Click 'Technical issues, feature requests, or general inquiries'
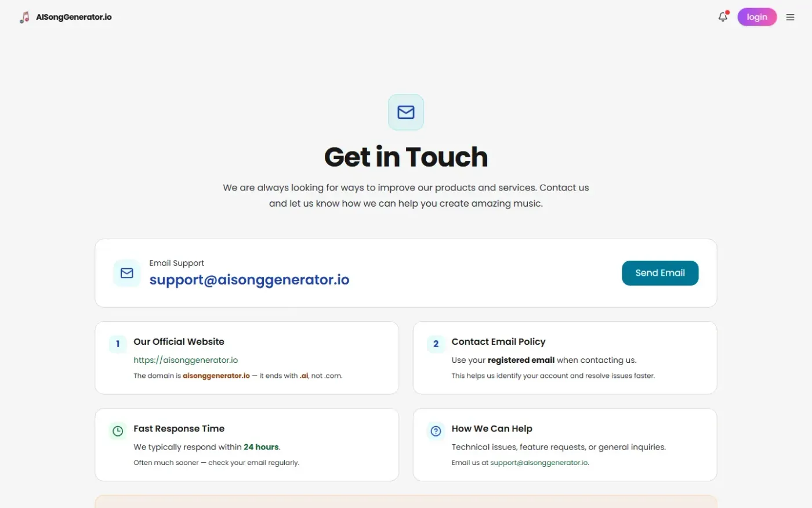This screenshot has width=812, height=508. point(559,447)
